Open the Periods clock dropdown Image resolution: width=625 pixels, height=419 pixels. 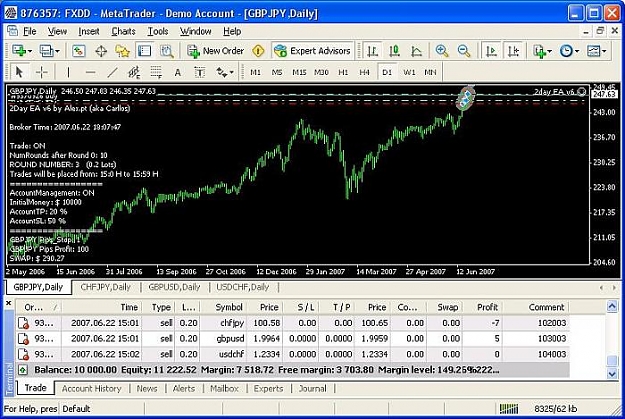tap(569, 51)
